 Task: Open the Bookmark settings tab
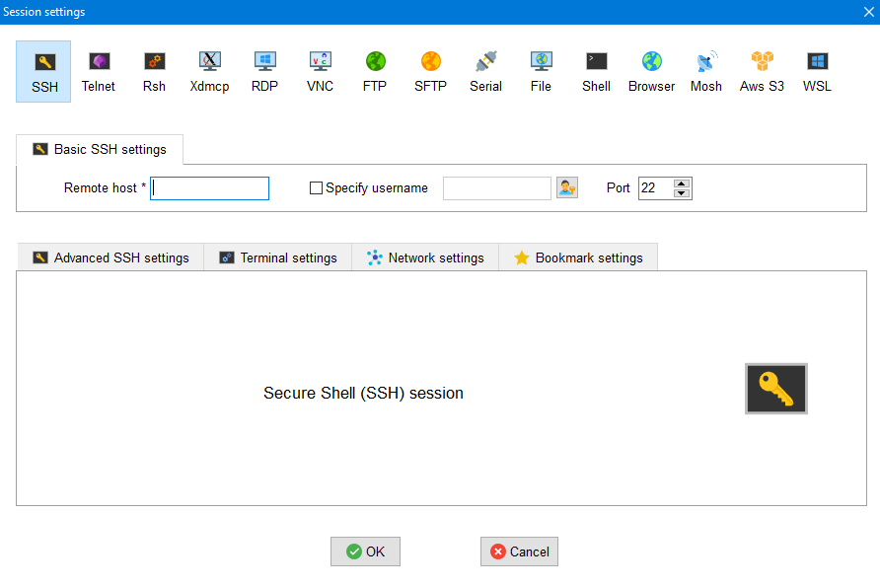(x=578, y=257)
